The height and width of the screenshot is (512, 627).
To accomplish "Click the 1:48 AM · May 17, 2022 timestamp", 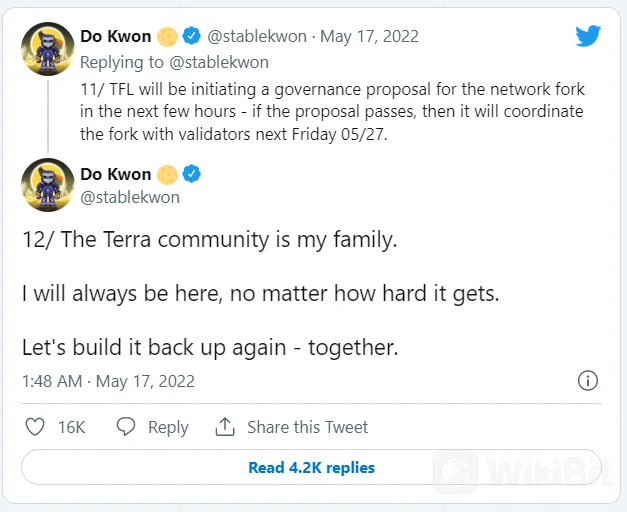I will (108, 381).
